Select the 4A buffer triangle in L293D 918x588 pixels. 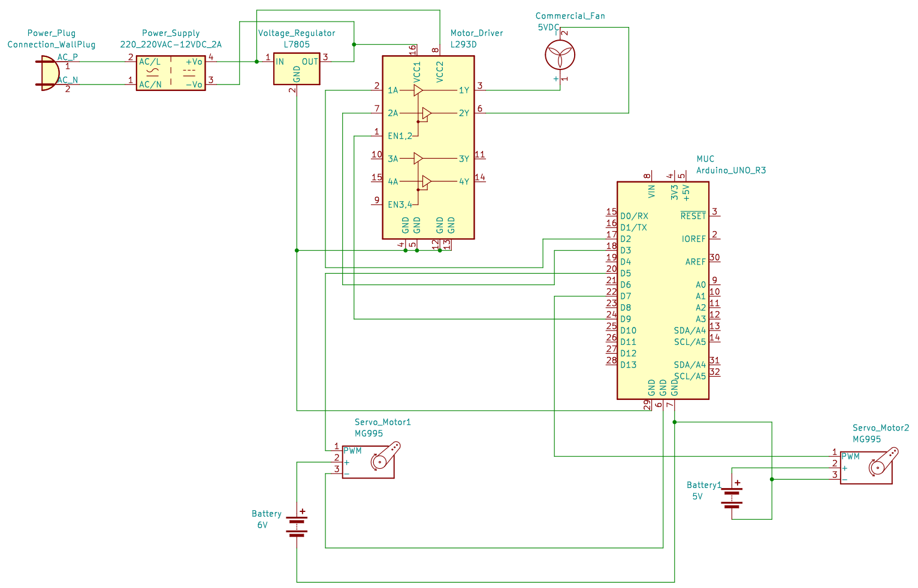click(x=426, y=181)
